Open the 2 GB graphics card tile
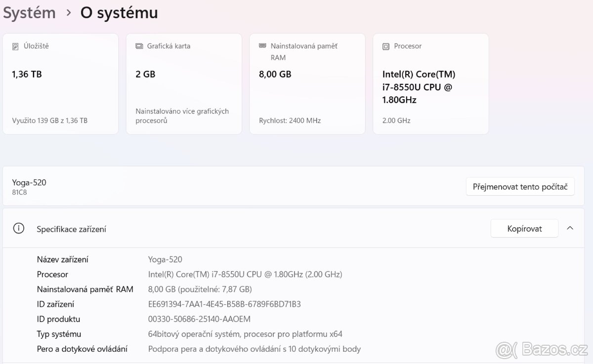Screen dimensions: 593x364 coord(184,84)
